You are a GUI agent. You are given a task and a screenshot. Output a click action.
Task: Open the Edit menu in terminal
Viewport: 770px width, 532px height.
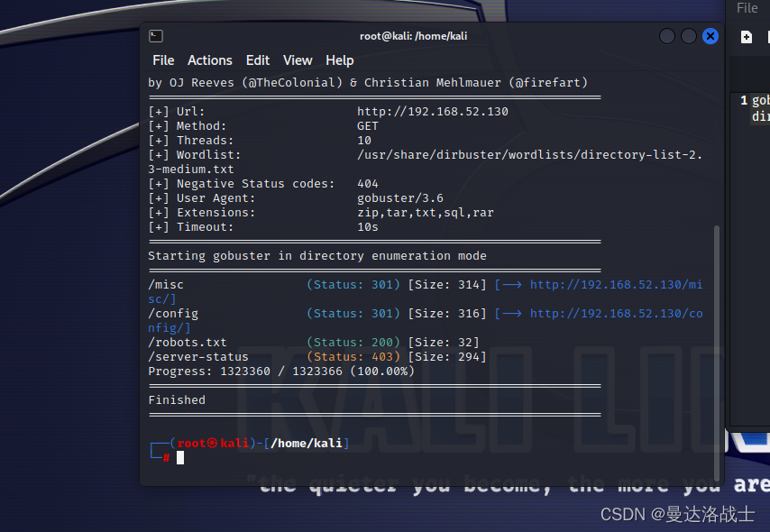[257, 60]
